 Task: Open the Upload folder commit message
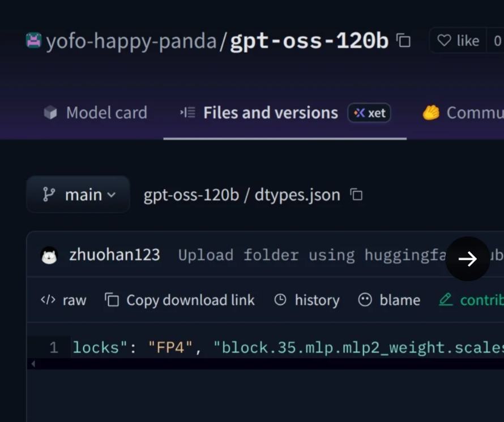pos(313,255)
